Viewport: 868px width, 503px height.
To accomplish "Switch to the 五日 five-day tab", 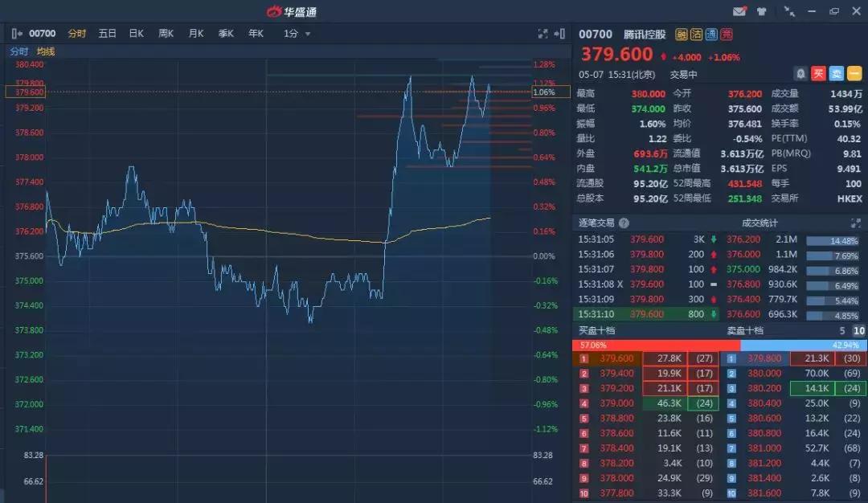I will point(107,34).
